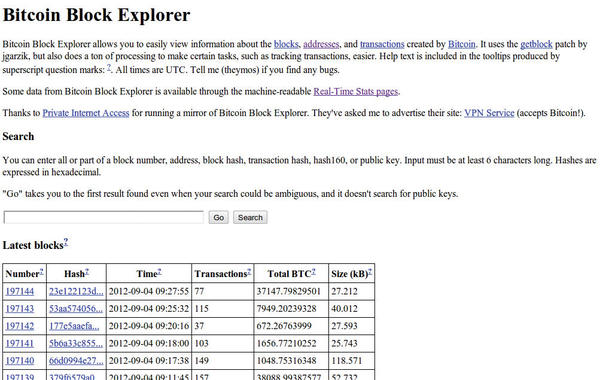Click the Search section heading
Image resolution: width=600 pixels, height=380 pixels.
pyautogui.click(x=18, y=137)
